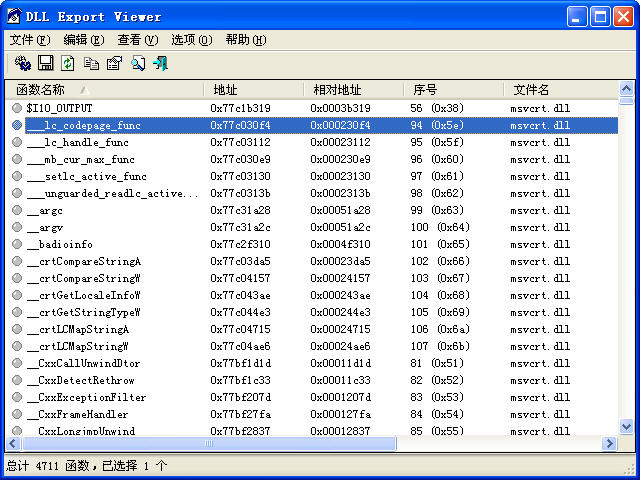The height and width of the screenshot is (480, 640).
Task: Open the 选项(O) menu
Action: [191, 40]
